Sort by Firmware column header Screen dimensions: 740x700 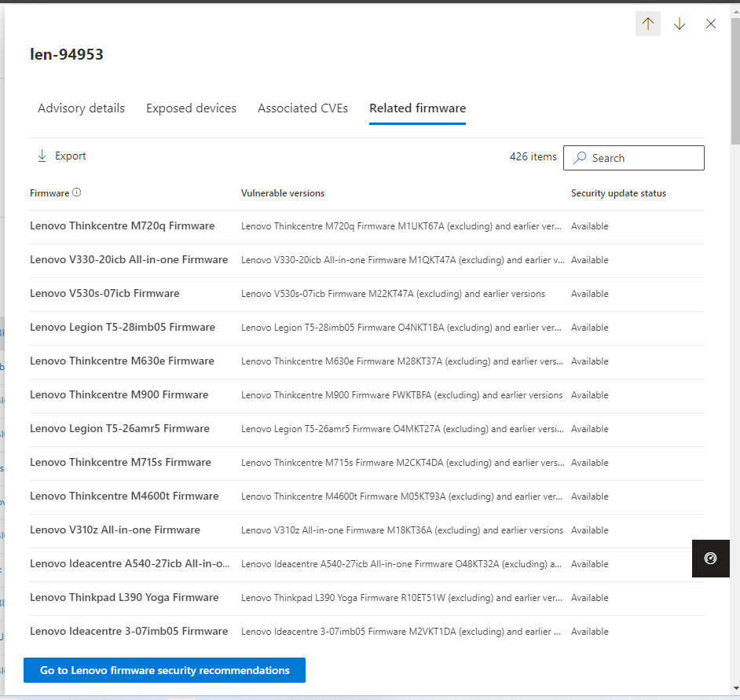pyautogui.click(x=49, y=193)
